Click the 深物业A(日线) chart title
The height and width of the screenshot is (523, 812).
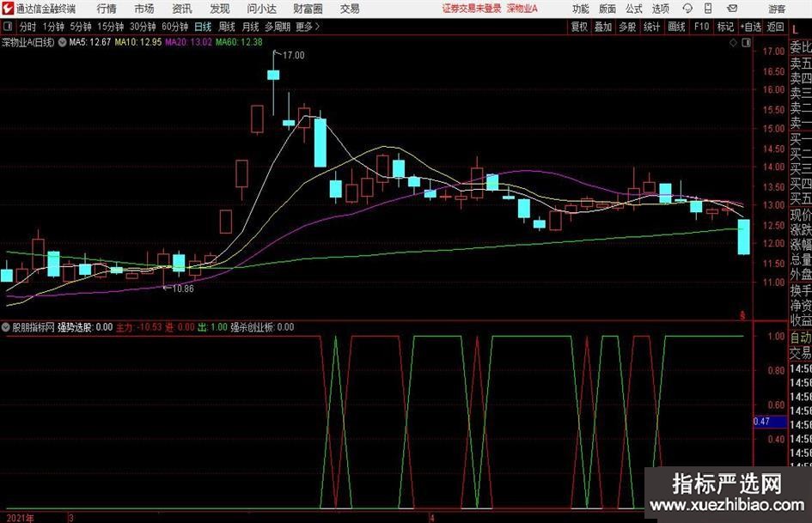coord(28,42)
